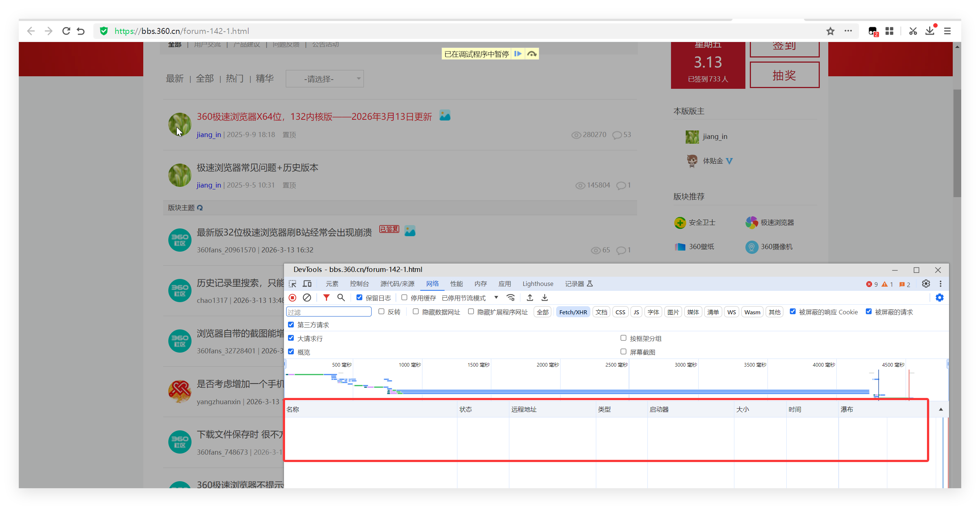
Task: Switch to the 控制台 tab
Action: [x=359, y=284]
